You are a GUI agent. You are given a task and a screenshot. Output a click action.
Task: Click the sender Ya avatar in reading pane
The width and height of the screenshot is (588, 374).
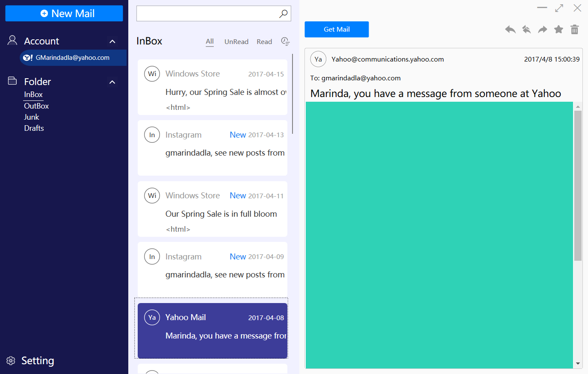pyautogui.click(x=318, y=59)
